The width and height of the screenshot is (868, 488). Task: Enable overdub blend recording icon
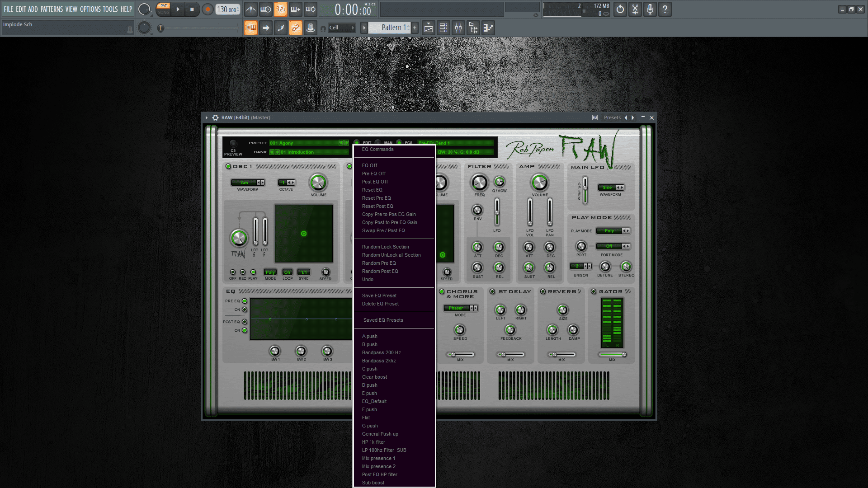pos(296,9)
